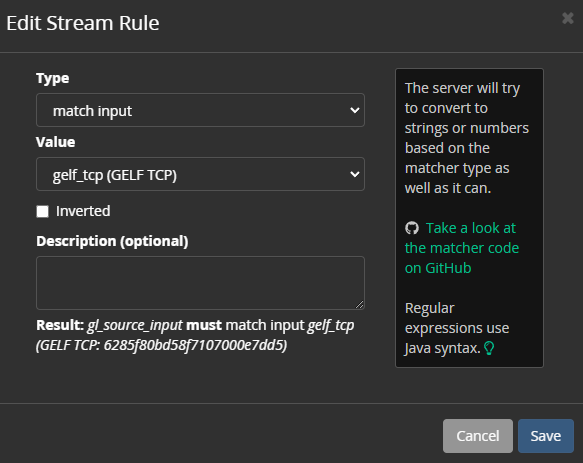Viewport: 583px width, 463px height.
Task: Click into the Description text area
Action: [x=200, y=283]
